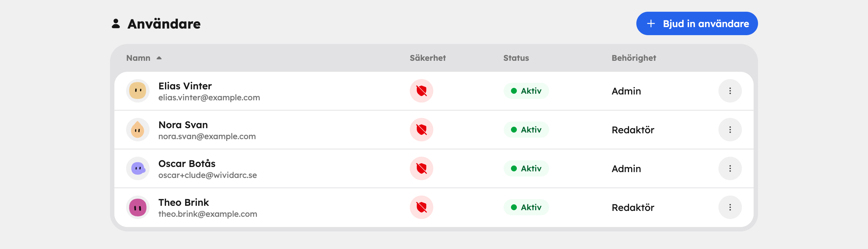Click Theo Brink's pink avatar
This screenshot has width=868, height=249.
138,207
